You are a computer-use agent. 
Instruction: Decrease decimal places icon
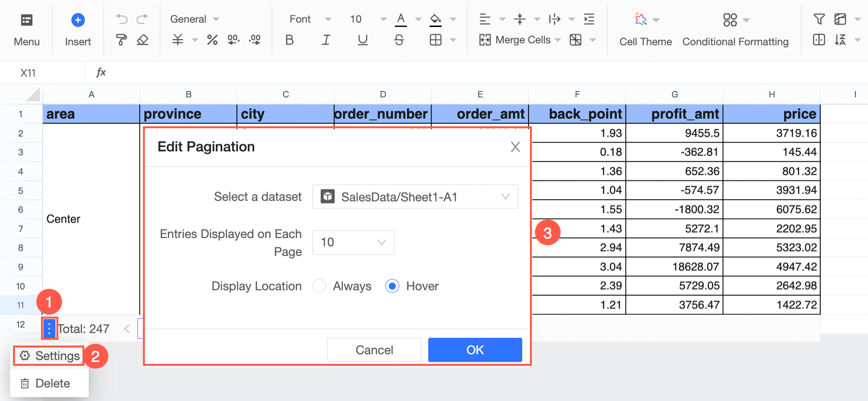pyautogui.click(x=233, y=40)
